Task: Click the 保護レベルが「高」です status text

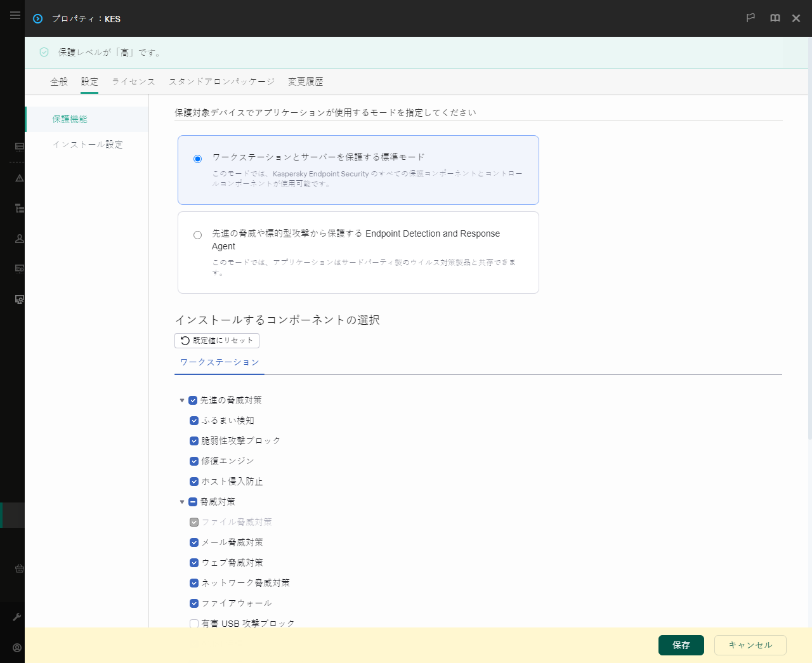Action: point(110,53)
